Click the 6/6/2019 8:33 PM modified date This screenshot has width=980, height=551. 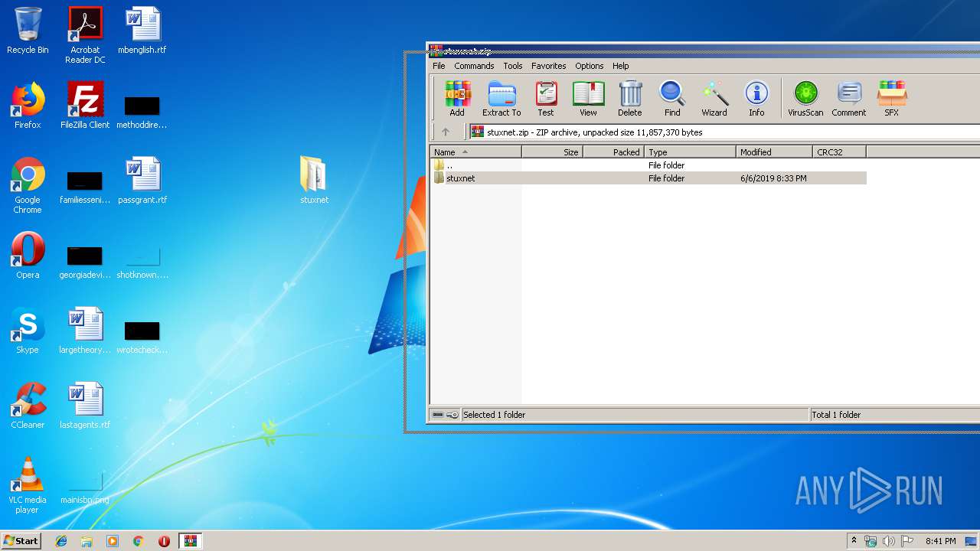click(x=773, y=178)
